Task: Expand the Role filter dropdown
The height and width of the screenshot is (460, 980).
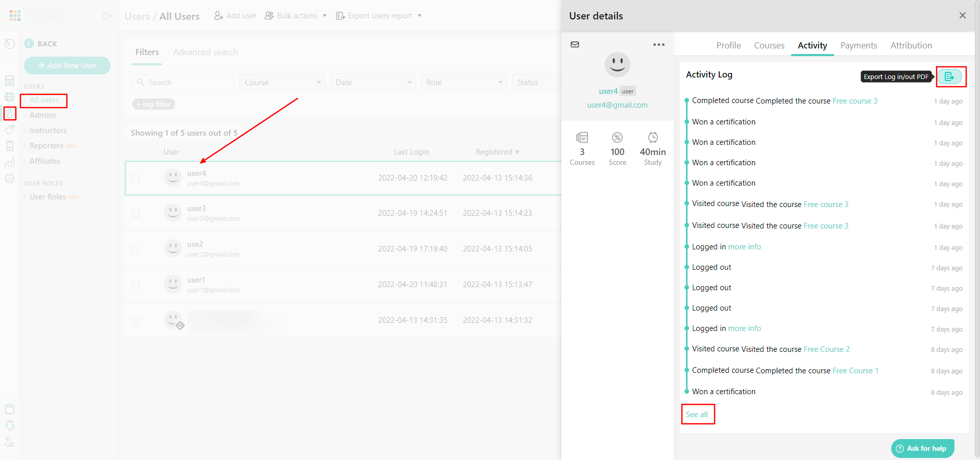Action: click(x=463, y=82)
